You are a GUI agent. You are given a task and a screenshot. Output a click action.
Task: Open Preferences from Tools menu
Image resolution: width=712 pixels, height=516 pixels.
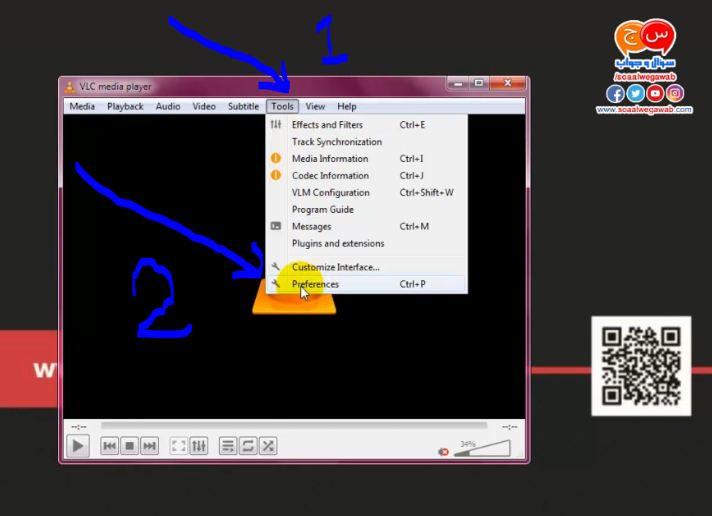(x=366, y=284)
